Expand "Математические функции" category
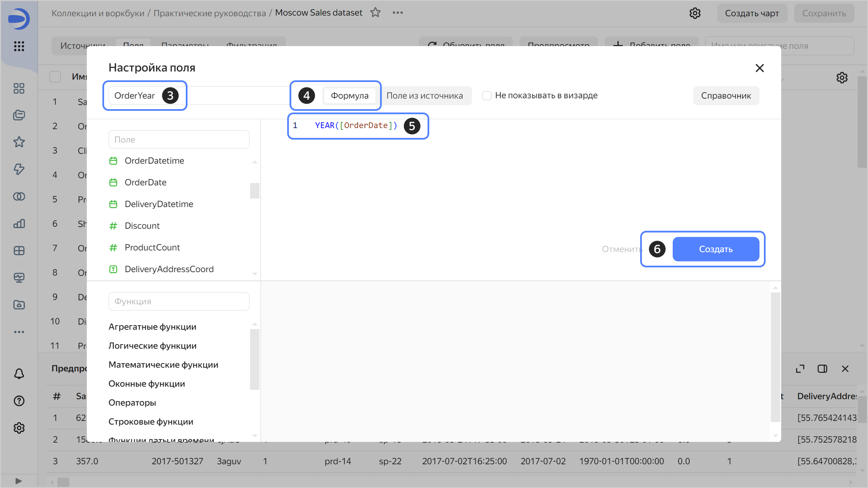Screen dimensions: 868x488 pos(163,365)
